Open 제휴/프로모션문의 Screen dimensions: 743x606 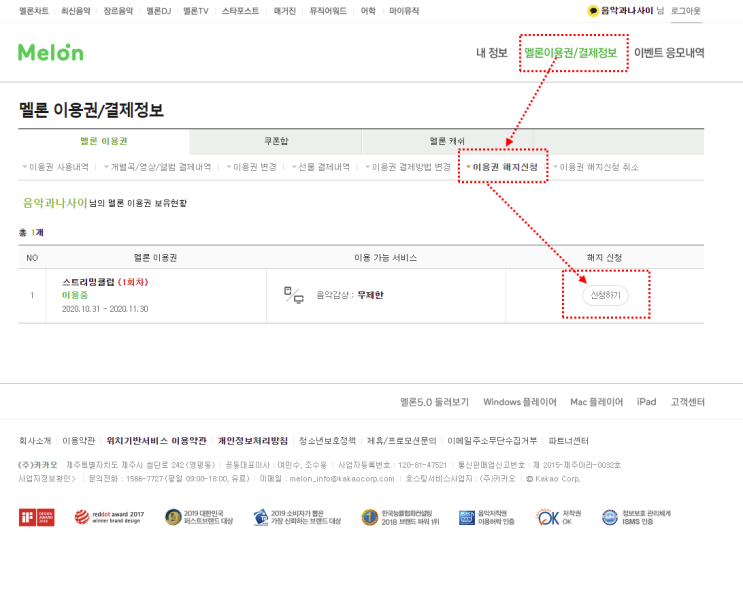pos(401,441)
